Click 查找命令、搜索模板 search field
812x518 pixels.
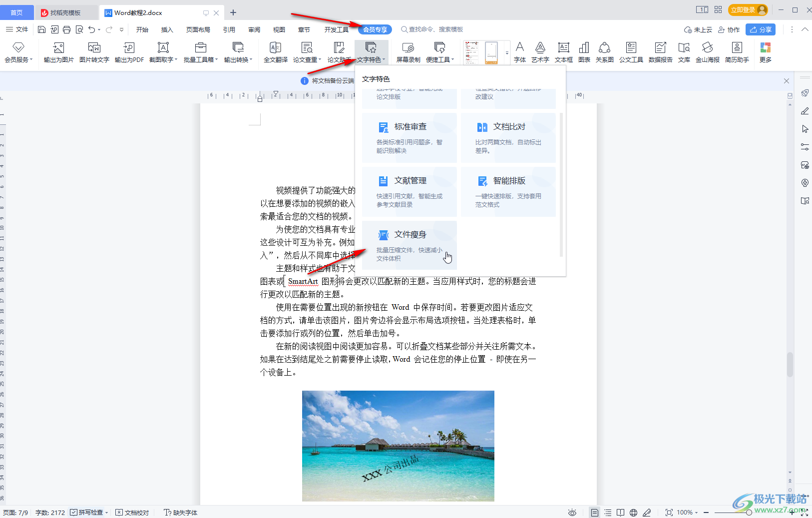click(x=432, y=29)
